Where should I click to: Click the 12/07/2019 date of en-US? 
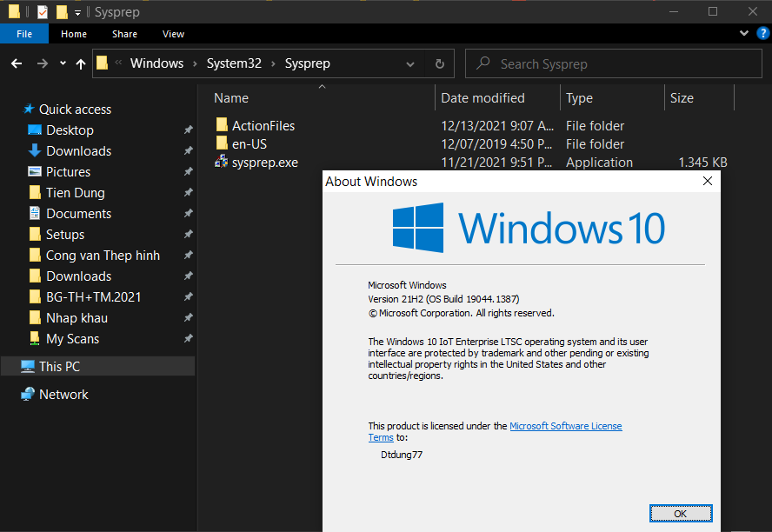tap(496, 143)
